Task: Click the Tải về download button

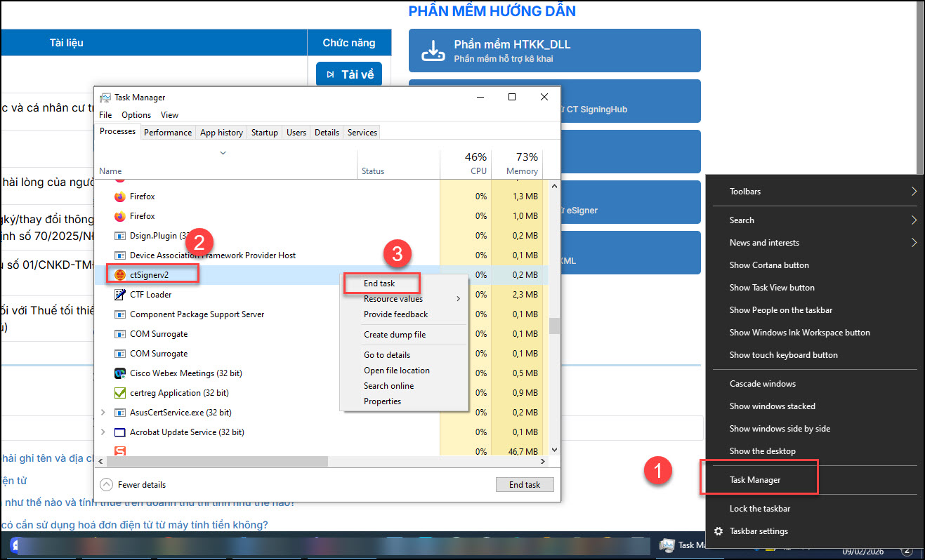Action: tap(349, 74)
